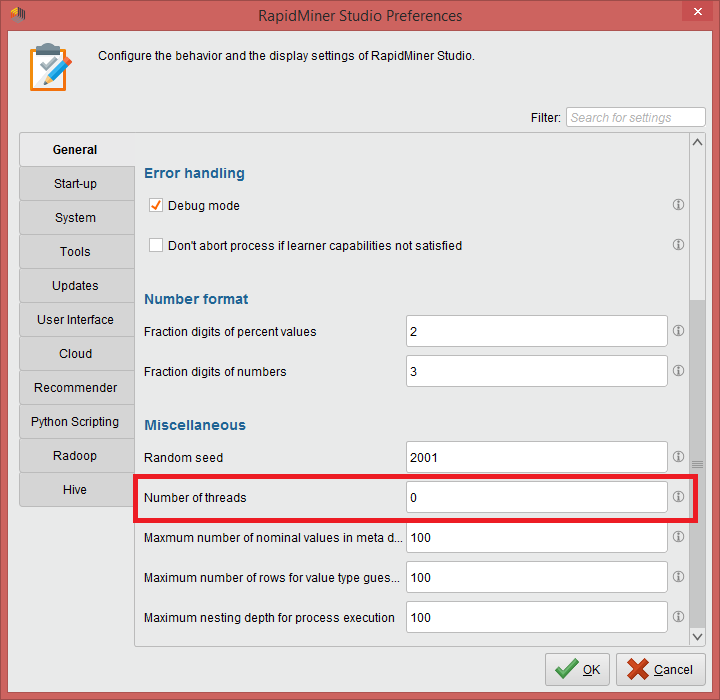
Task: Click info icon for Random seed
Action: pyautogui.click(x=678, y=456)
